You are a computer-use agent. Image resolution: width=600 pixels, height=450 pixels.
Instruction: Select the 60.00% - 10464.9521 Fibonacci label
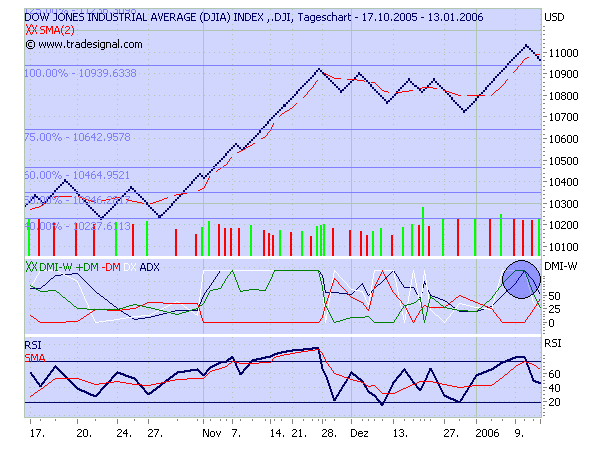point(77,175)
